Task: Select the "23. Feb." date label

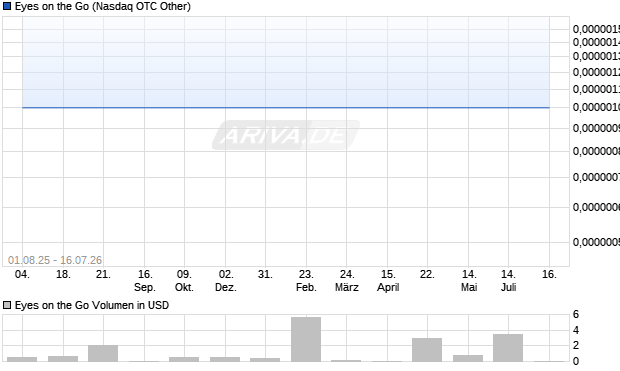Action: click(306, 280)
